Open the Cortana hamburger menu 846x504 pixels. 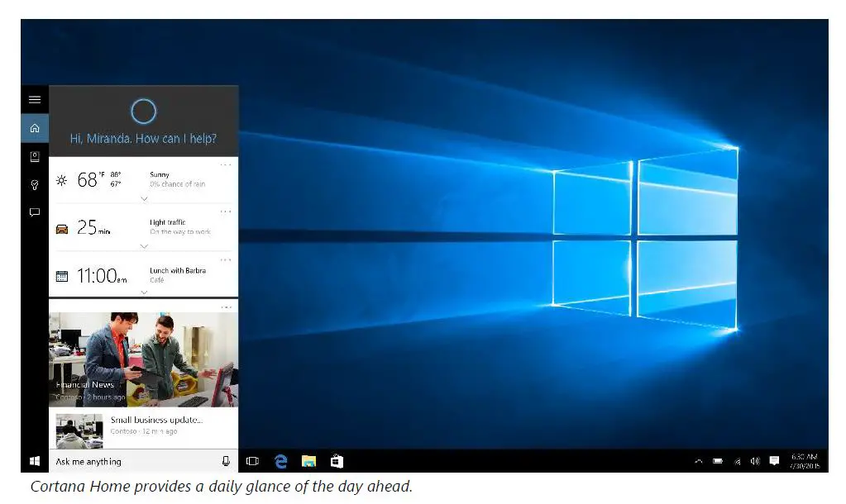click(35, 100)
